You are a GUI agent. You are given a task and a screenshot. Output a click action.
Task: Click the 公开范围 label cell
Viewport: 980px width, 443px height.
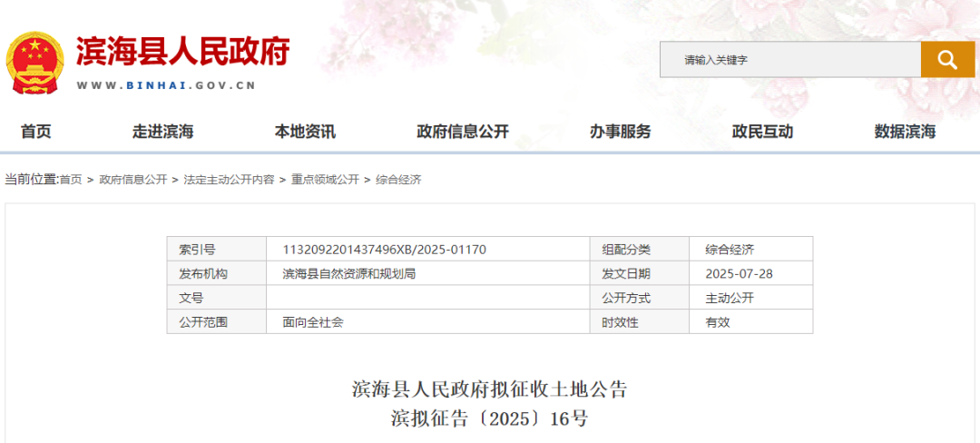point(216,321)
